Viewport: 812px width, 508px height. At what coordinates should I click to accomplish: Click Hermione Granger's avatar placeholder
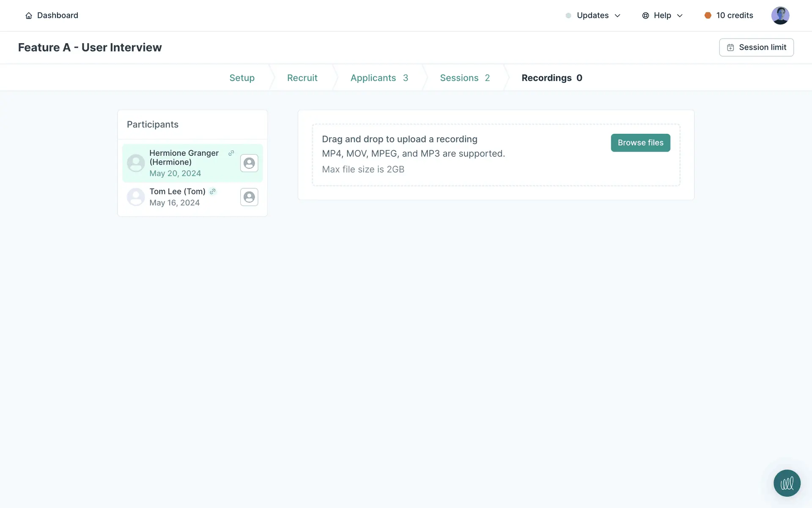tap(136, 163)
